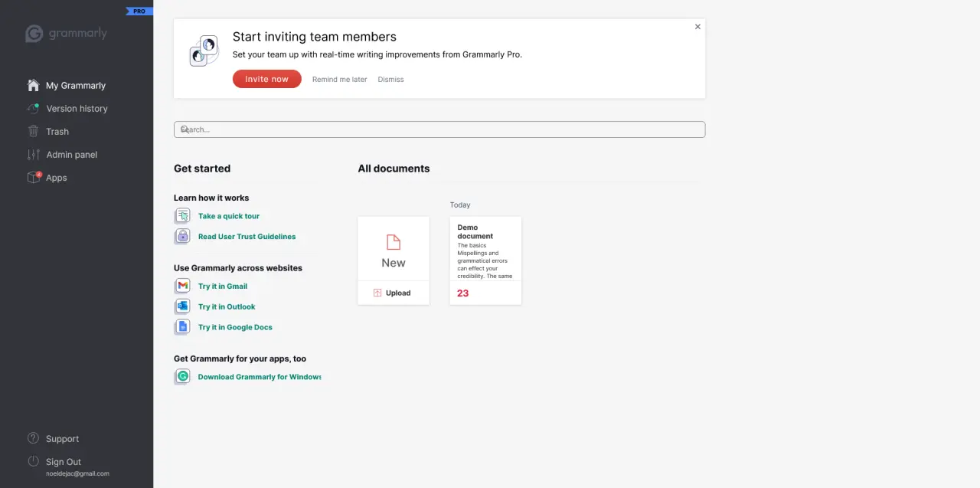Click the Outlook icon
The width and height of the screenshot is (980, 488).
click(182, 306)
